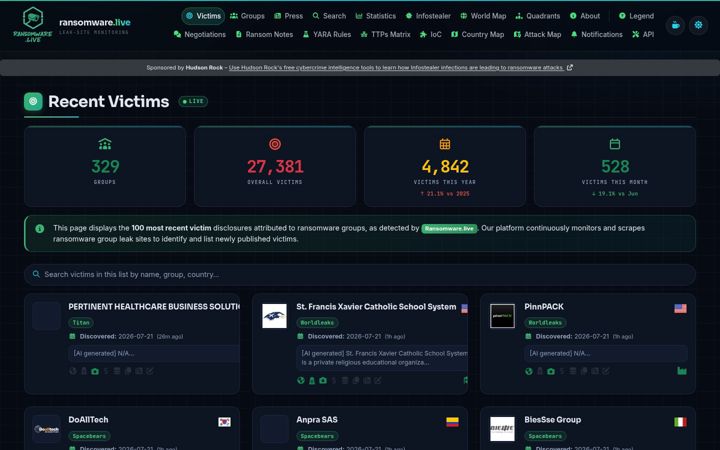
Task: Click the info icon in the notice box
Action: point(39,229)
